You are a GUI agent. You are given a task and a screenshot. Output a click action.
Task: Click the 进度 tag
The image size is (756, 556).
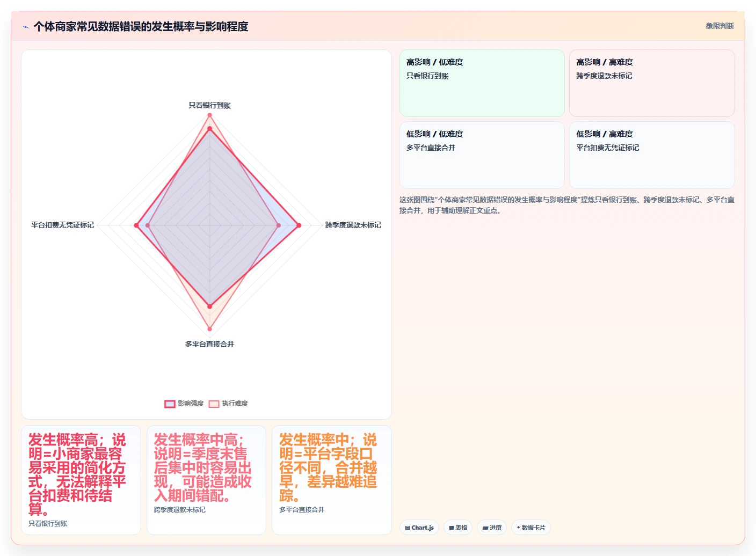click(x=492, y=528)
